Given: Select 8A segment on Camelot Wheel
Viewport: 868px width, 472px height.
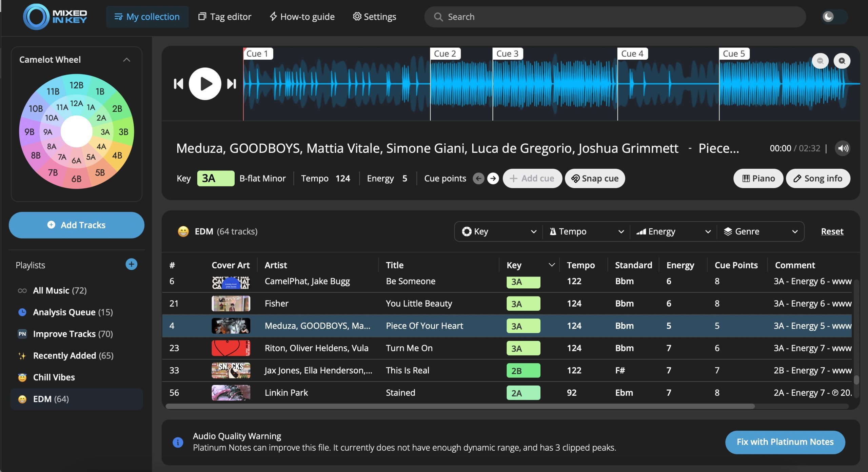Looking at the screenshot, I should [x=52, y=146].
